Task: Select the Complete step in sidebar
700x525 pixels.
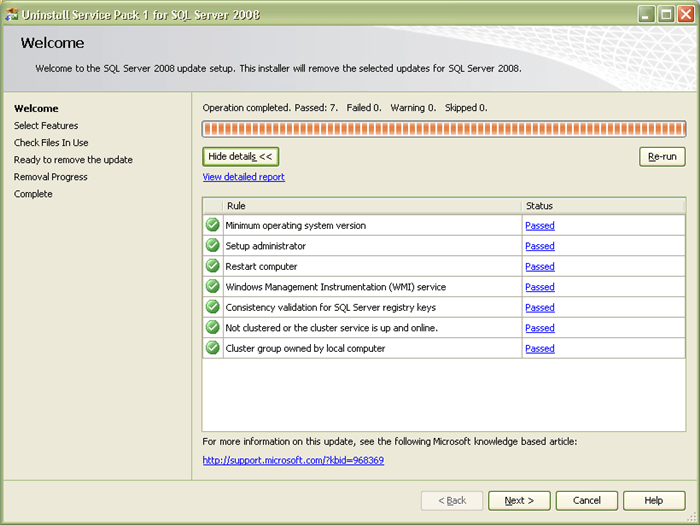Action: [x=33, y=194]
